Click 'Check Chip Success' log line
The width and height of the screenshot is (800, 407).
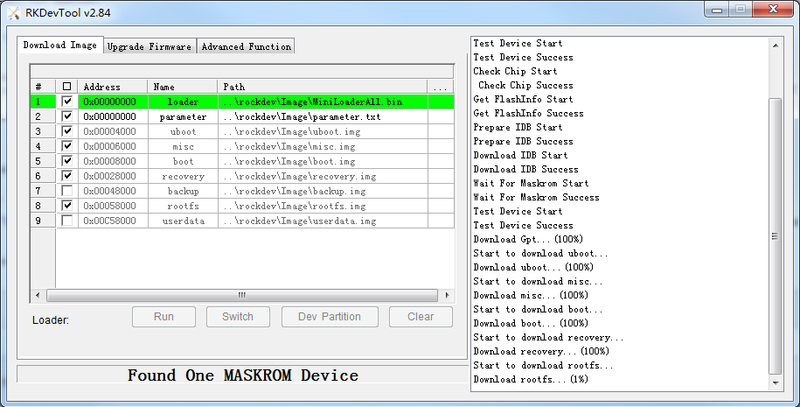click(x=526, y=85)
